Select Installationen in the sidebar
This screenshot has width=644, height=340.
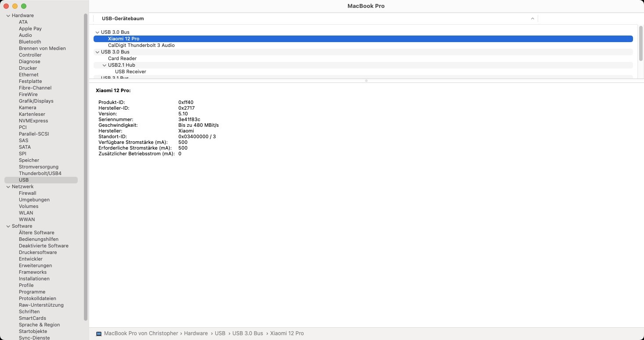[x=34, y=279]
